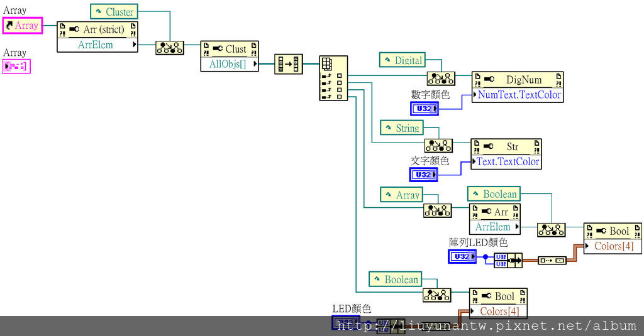This screenshot has height=336, width=644.
Task: Click the Build Array node feeding Colors[4]
Action: [x=552, y=260]
